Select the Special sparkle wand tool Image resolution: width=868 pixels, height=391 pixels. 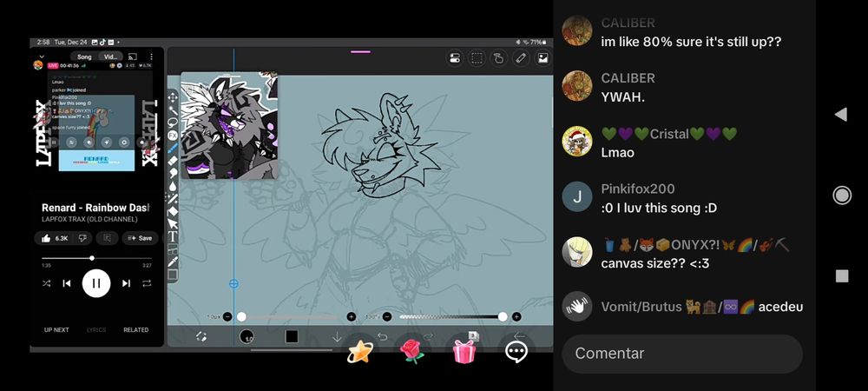point(173,199)
